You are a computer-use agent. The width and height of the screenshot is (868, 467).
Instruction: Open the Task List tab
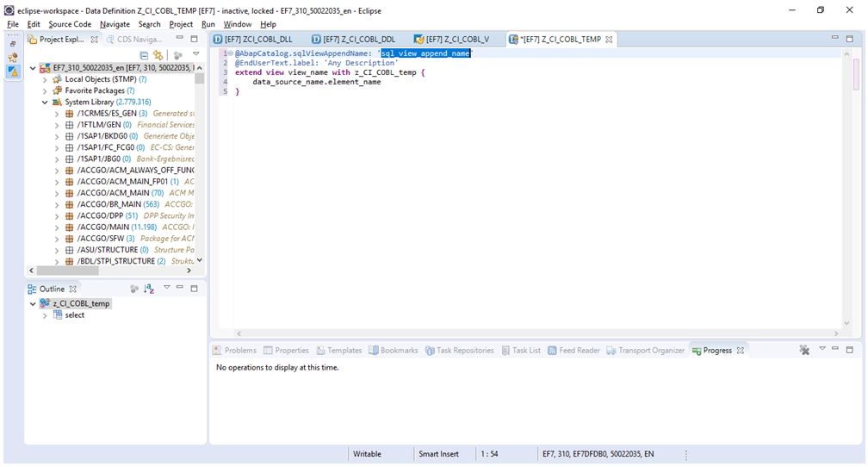tap(521, 351)
